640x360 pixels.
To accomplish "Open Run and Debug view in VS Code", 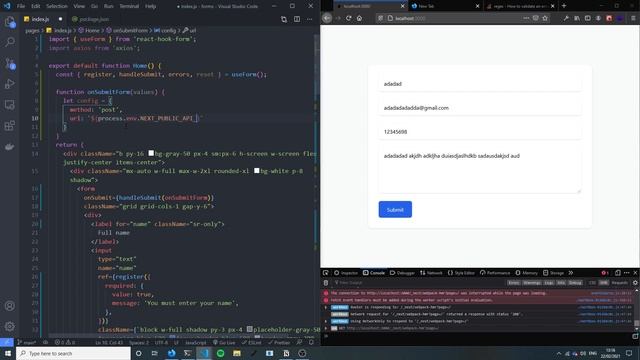I will [x=10, y=84].
